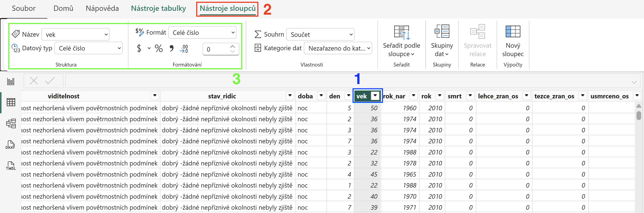The height and width of the screenshot is (213, 644).
Task: Open the vek column filter dropdown
Action: [375, 95]
